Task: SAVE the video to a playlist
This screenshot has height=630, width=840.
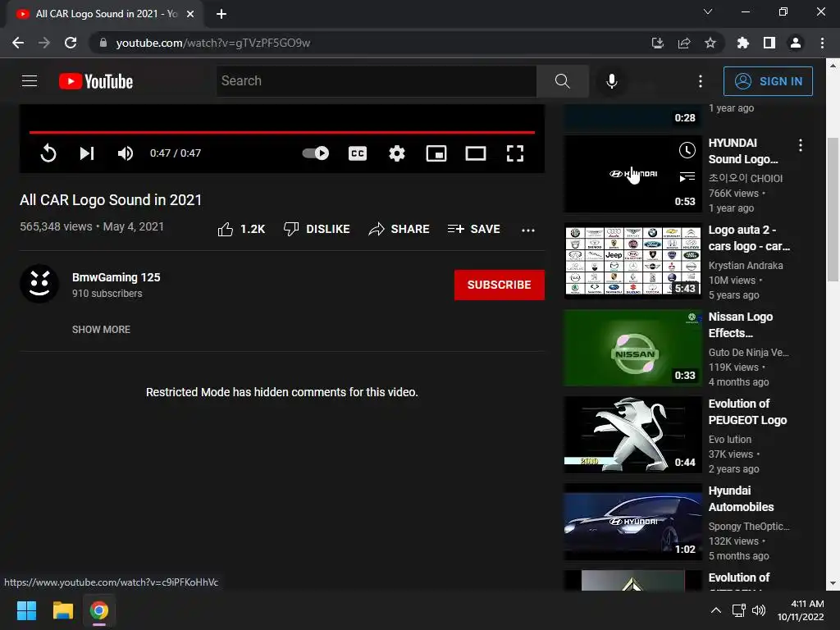Action: coord(473,230)
